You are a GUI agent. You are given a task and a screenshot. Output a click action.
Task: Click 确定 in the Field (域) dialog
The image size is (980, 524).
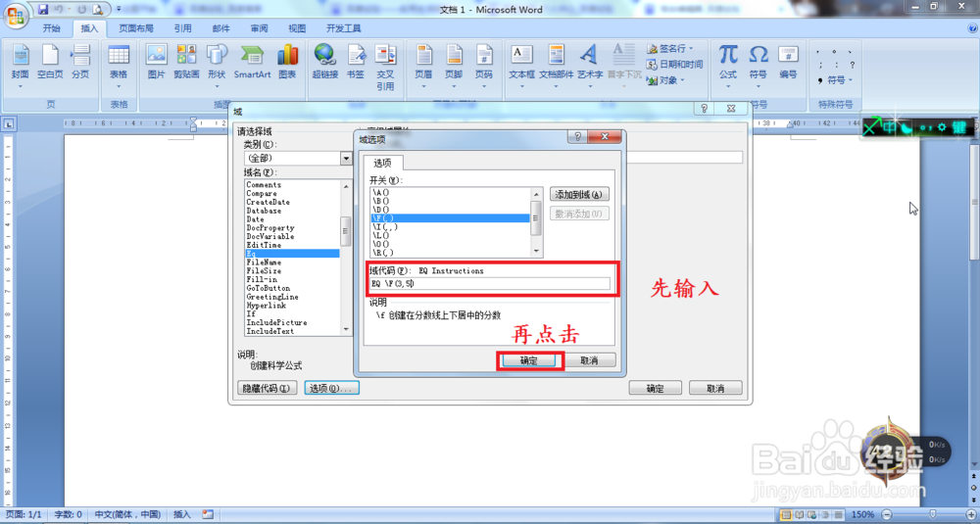[x=655, y=388]
